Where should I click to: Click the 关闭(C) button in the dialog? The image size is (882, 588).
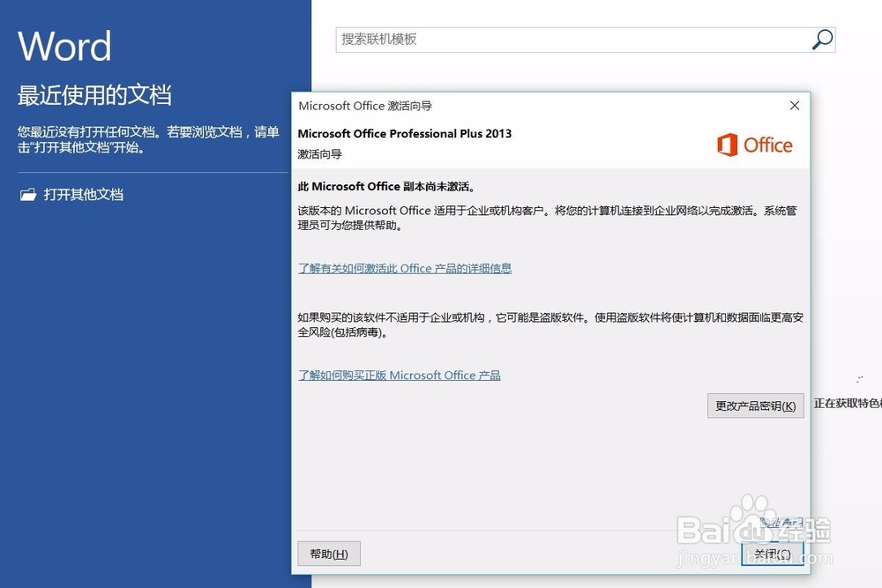773,554
